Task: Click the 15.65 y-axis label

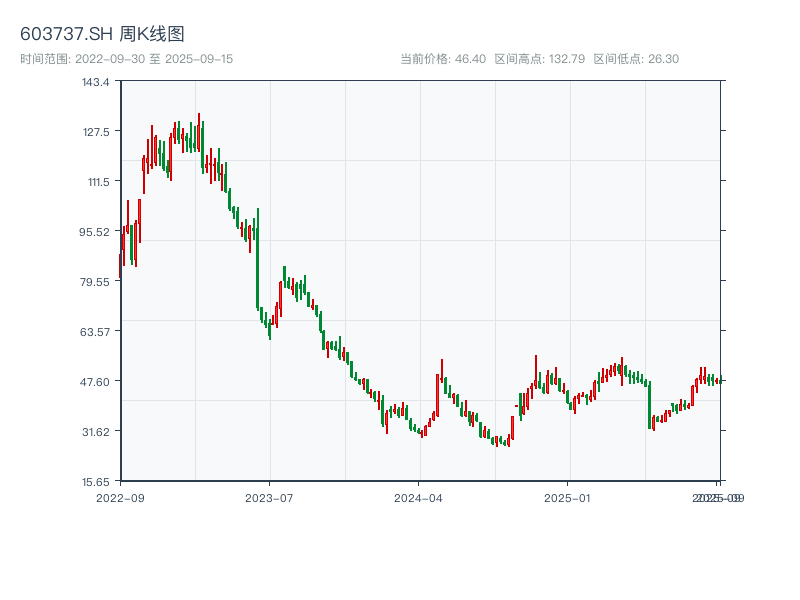Action: (x=96, y=482)
